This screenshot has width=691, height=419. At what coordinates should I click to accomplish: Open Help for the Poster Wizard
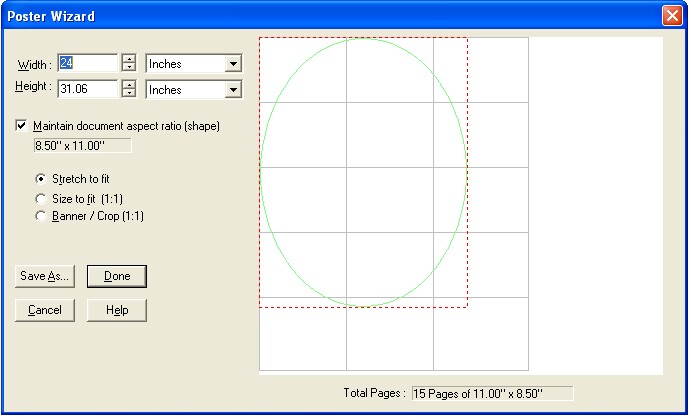[117, 310]
